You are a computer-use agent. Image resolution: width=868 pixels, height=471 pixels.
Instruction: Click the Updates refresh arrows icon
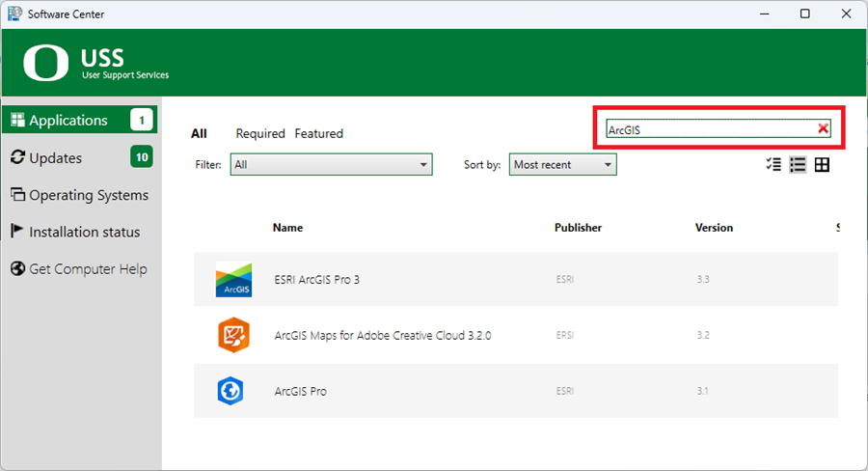pos(17,157)
